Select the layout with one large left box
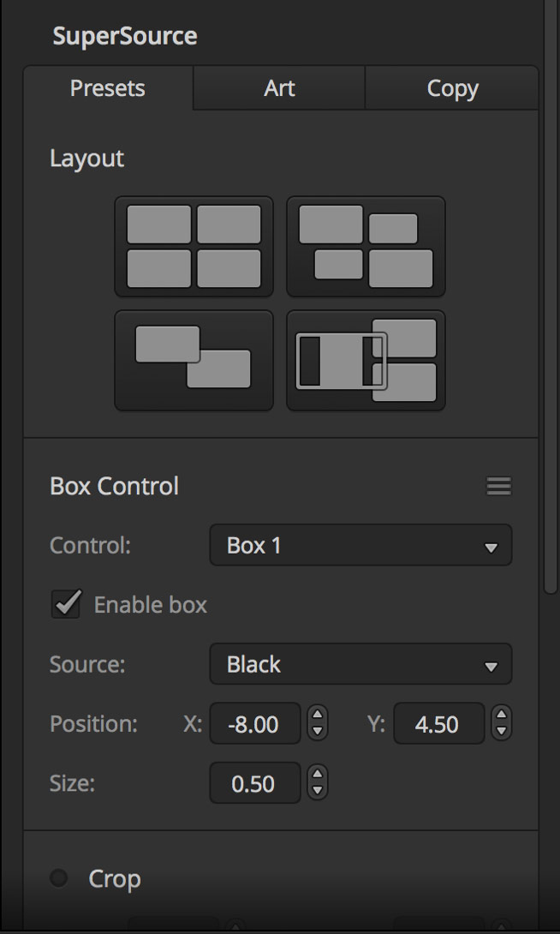Viewport: 560px width, 934px height. (x=366, y=247)
